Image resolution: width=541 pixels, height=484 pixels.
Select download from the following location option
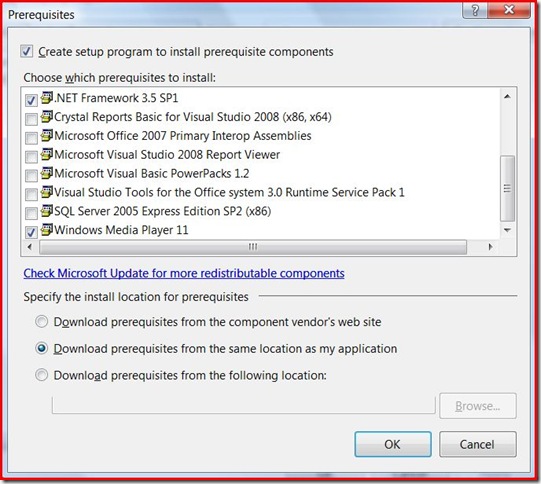(x=41, y=375)
